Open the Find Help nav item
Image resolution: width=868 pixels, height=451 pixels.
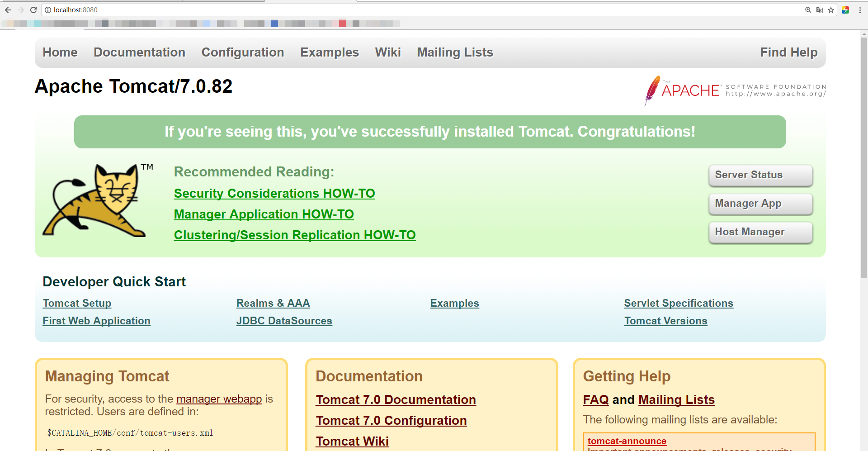point(789,52)
